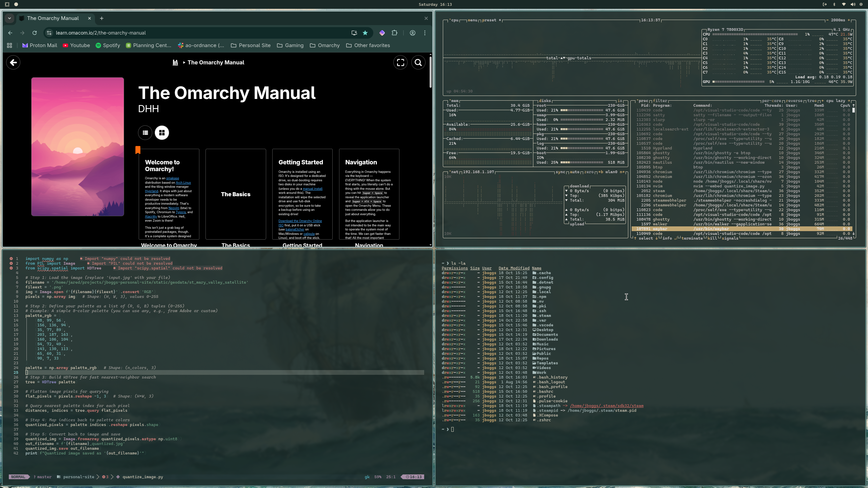Click the NORMAL mode indicator in Neovim
The width and height of the screenshot is (868, 488).
pos(18,477)
